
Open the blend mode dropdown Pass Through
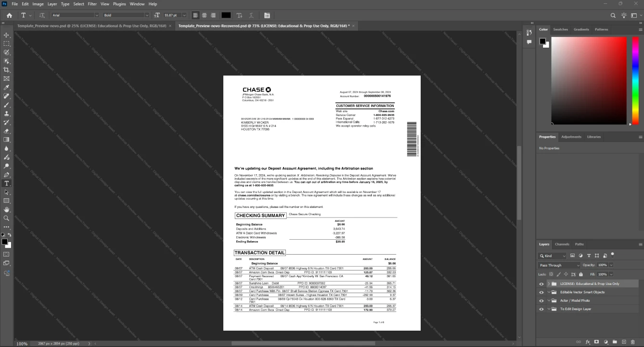click(x=559, y=265)
